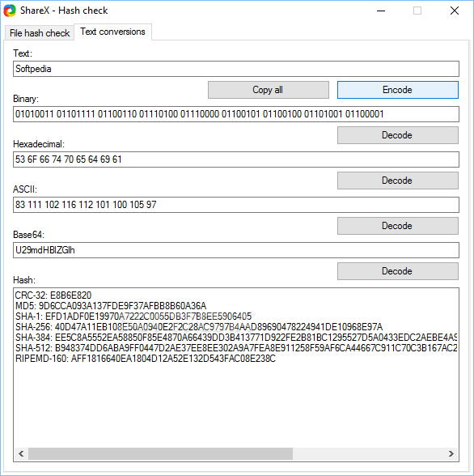Click into the Base64 field U29mdHBlZGlh
The image size is (474, 476).
(x=236, y=250)
